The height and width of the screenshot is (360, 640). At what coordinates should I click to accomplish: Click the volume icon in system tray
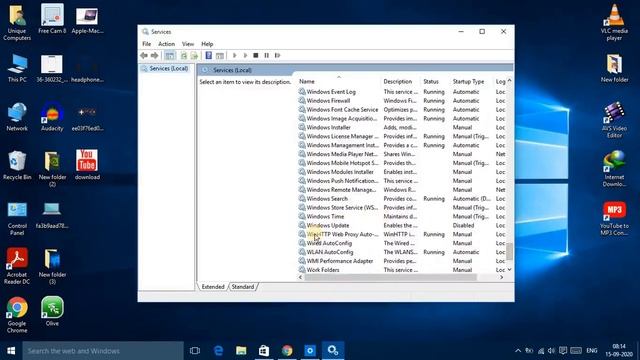click(551, 351)
